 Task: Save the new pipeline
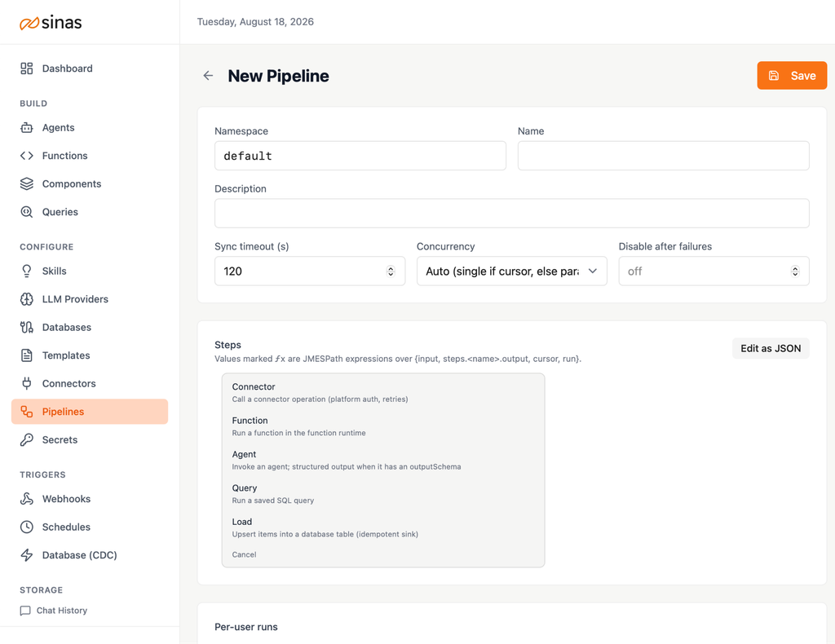point(792,76)
